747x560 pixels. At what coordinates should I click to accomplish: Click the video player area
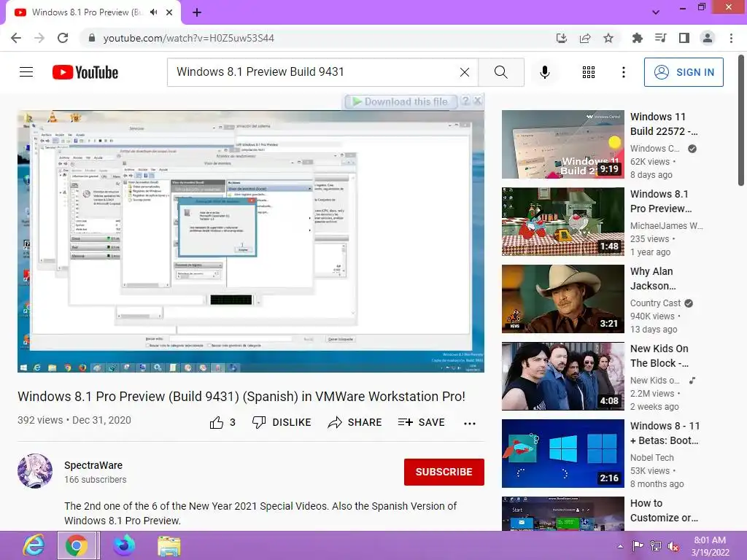(251, 241)
